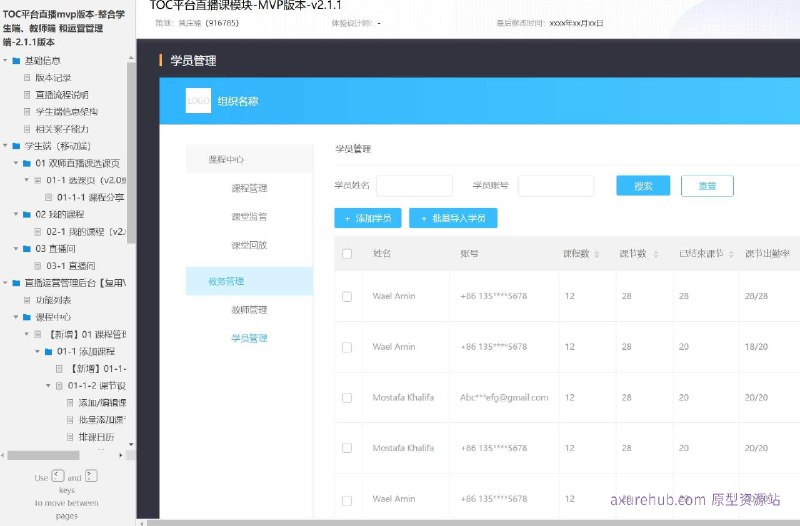Open 课堂回放 menu item
800x526 pixels.
(249, 245)
